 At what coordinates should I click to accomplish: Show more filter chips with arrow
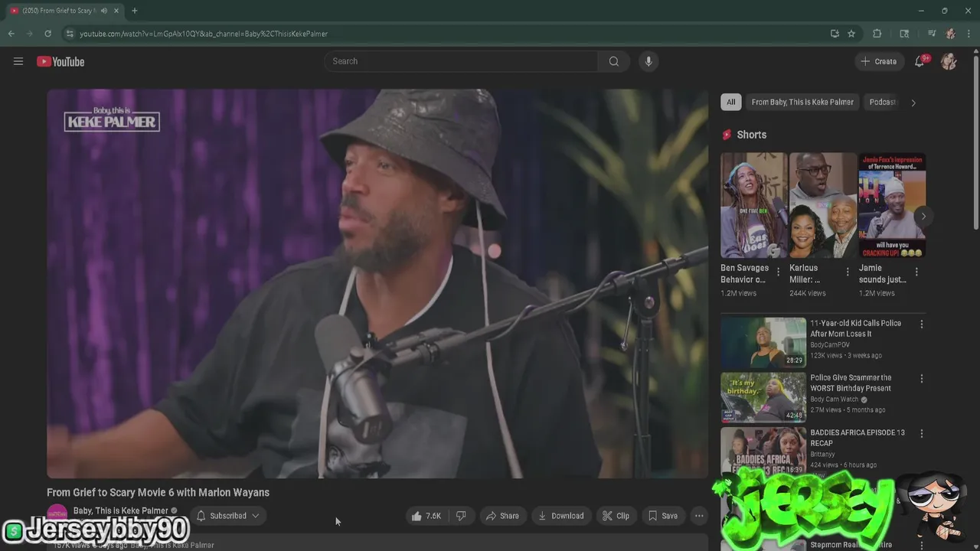pyautogui.click(x=913, y=103)
